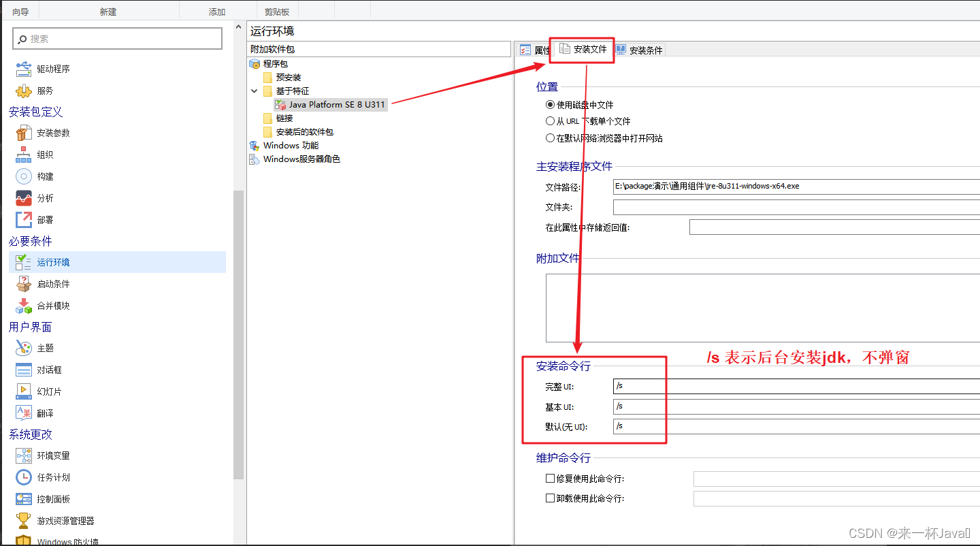The image size is (980, 546).
Task: Choose 在默认网络浏览器中打开网站 radio option
Action: point(551,138)
